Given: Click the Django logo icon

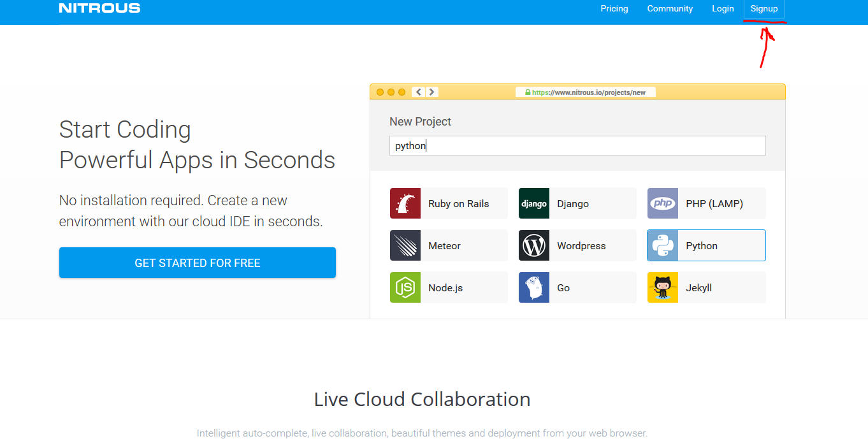Looking at the screenshot, I should click(x=534, y=203).
